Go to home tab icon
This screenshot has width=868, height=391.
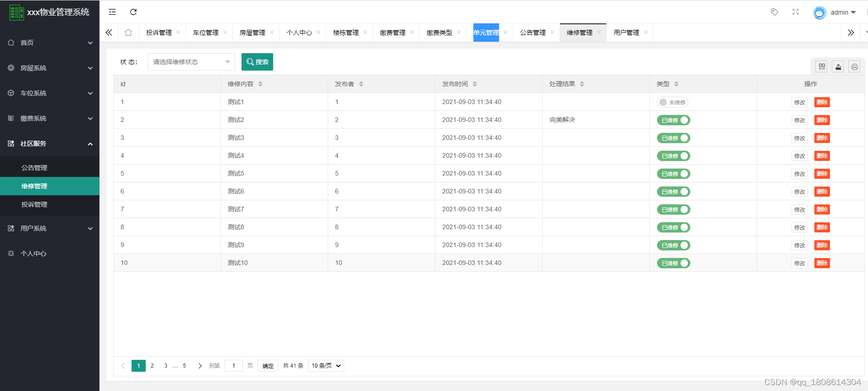128,33
